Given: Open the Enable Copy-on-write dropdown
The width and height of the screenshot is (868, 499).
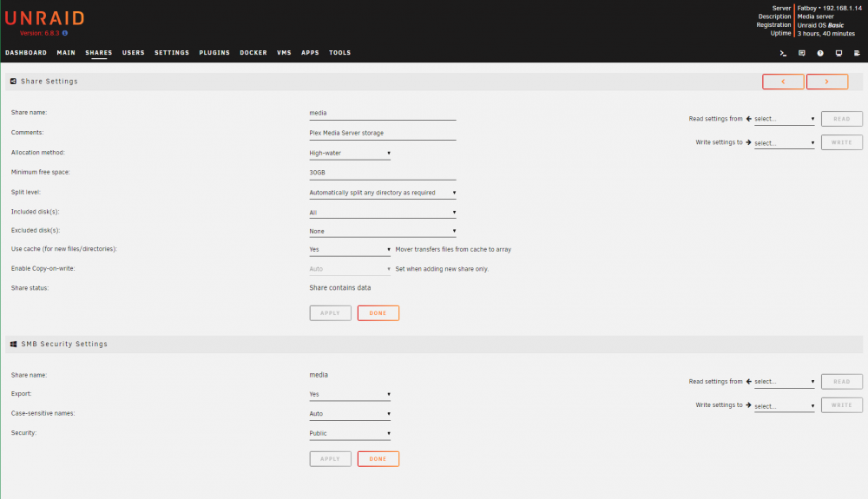Looking at the screenshot, I should point(350,269).
